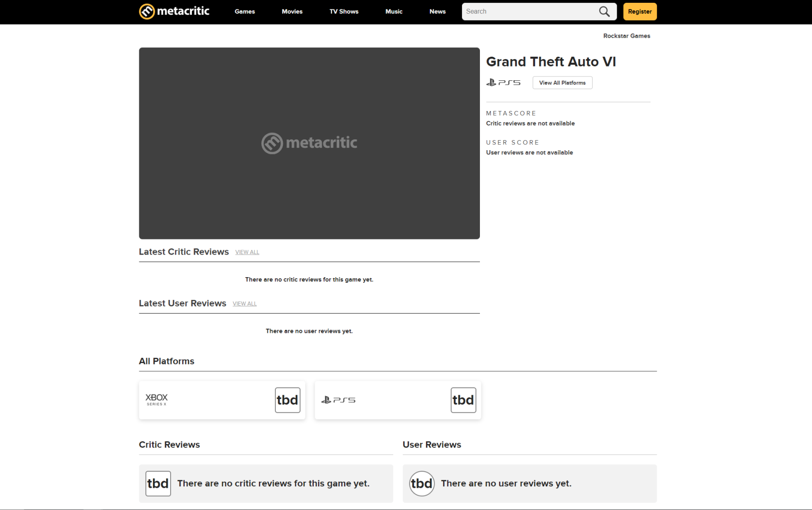View all Latest User Reviews
The image size is (812, 510).
tap(245, 304)
